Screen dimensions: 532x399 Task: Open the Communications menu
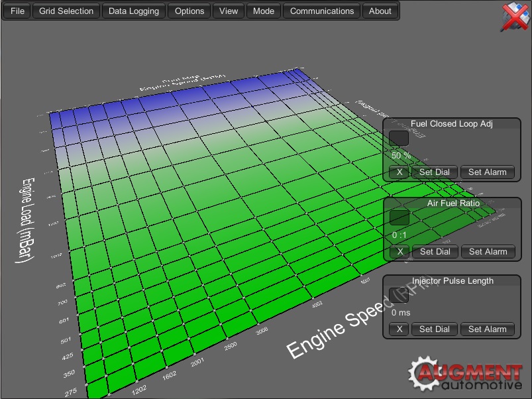(321, 11)
